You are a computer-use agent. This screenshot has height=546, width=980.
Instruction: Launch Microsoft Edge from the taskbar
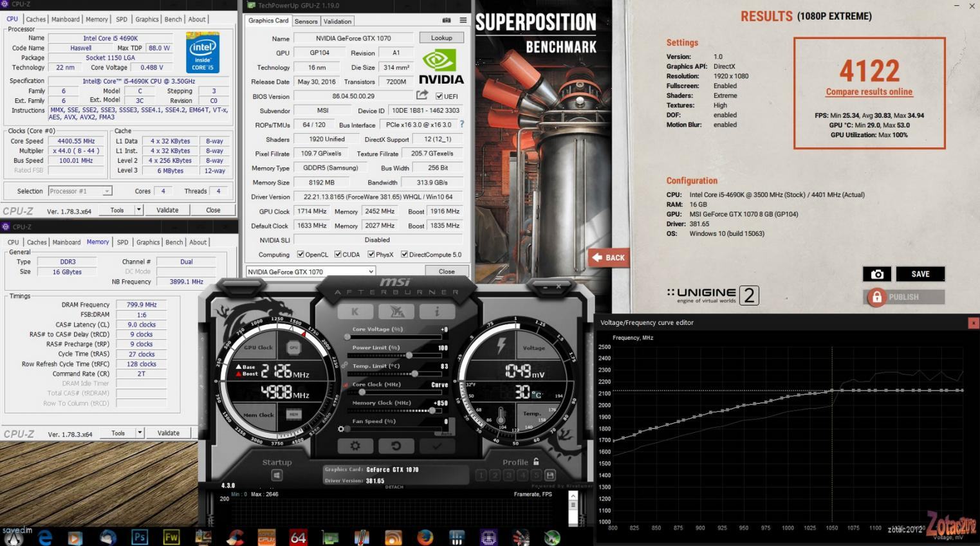tap(44, 537)
